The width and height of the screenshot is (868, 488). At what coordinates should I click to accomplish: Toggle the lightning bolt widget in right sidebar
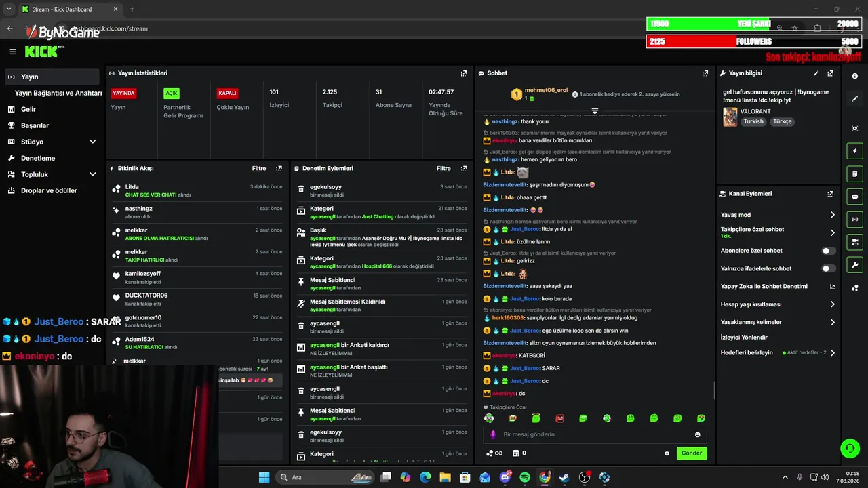coord(854,151)
